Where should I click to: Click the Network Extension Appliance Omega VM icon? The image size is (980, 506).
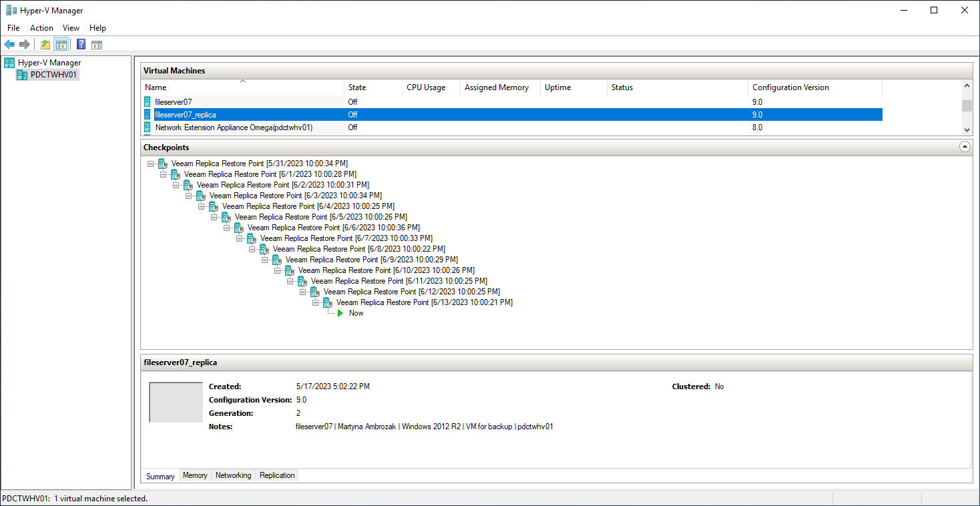pos(148,128)
